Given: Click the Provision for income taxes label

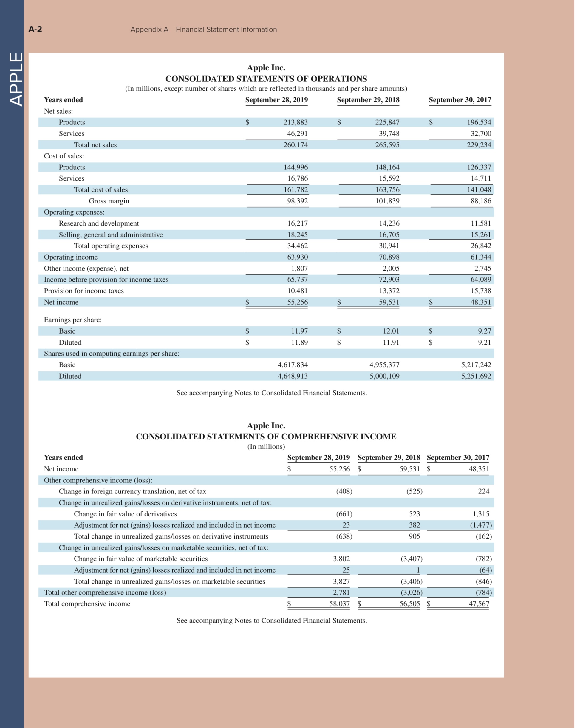Looking at the screenshot, I should [84, 290].
